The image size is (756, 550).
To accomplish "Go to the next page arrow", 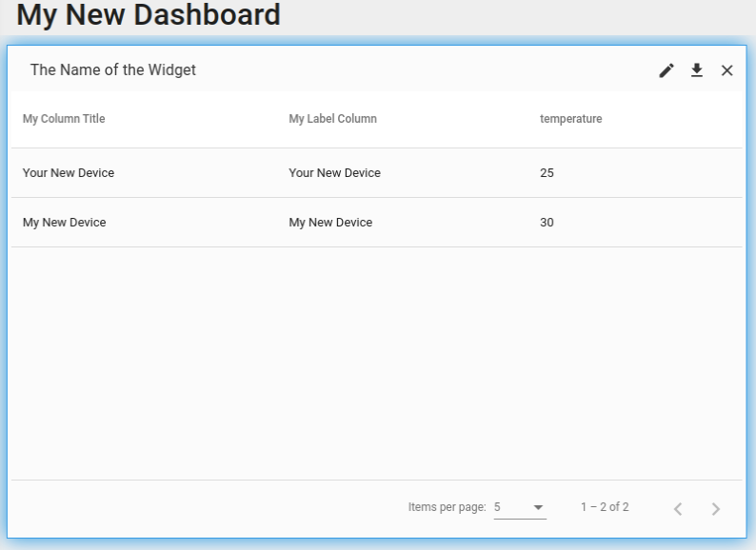I will point(716,509).
